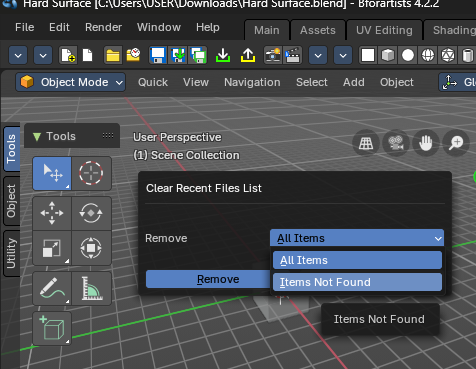Expand the dropdown arrow before the New file icon
The height and width of the screenshot is (369, 476).
pyautogui.click(x=43, y=55)
